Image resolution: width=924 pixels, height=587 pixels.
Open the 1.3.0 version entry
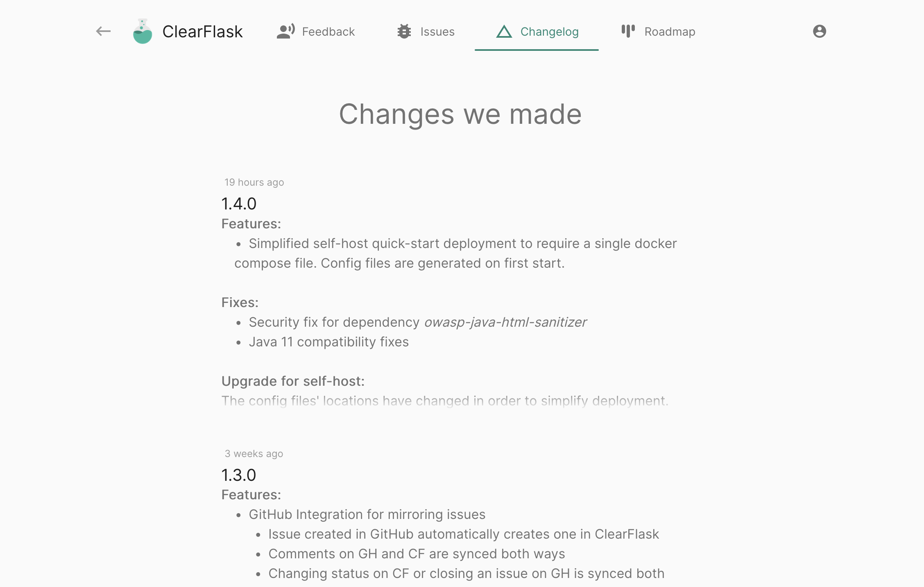pos(238,475)
